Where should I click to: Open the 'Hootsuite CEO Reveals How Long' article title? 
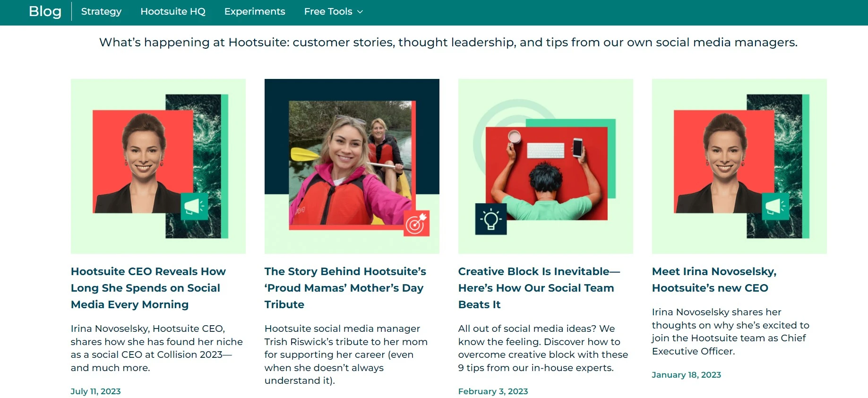pos(148,288)
